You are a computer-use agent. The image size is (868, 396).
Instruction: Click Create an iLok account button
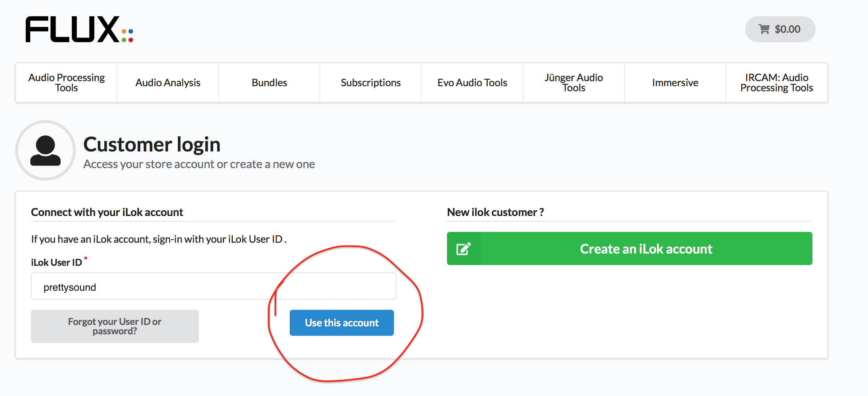point(630,248)
